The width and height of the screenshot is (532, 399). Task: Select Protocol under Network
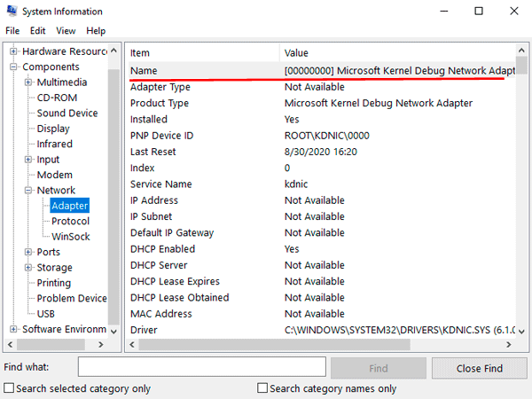click(70, 222)
